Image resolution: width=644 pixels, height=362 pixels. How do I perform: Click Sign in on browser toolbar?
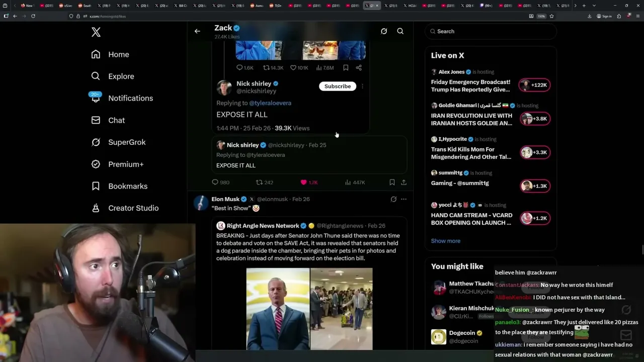(604, 16)
